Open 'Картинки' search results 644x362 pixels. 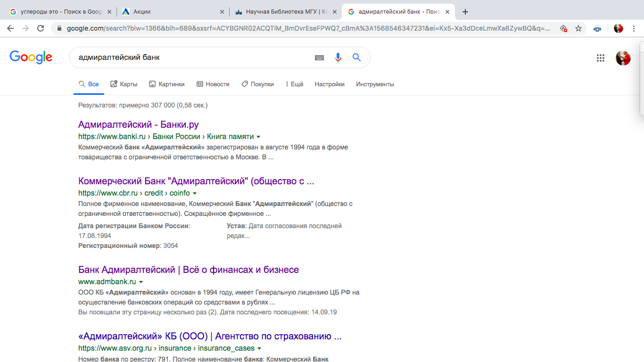coord(167,84)
